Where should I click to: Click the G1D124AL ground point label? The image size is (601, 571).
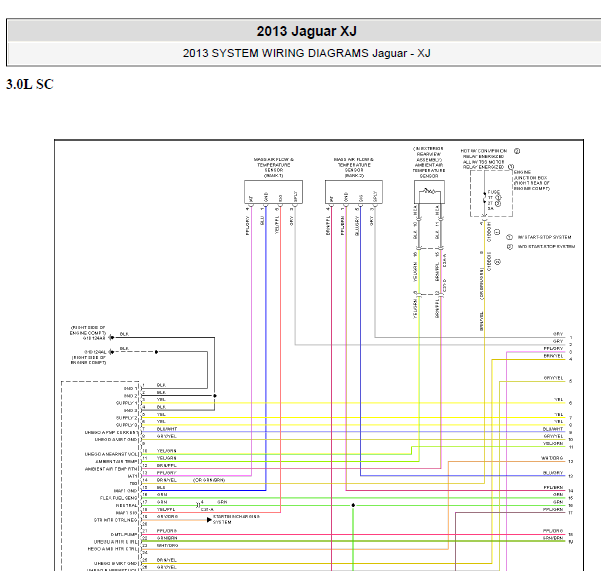click(95, 352)
